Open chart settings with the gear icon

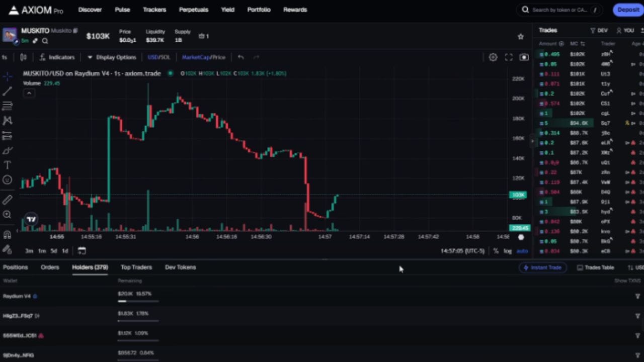point(493,57)
